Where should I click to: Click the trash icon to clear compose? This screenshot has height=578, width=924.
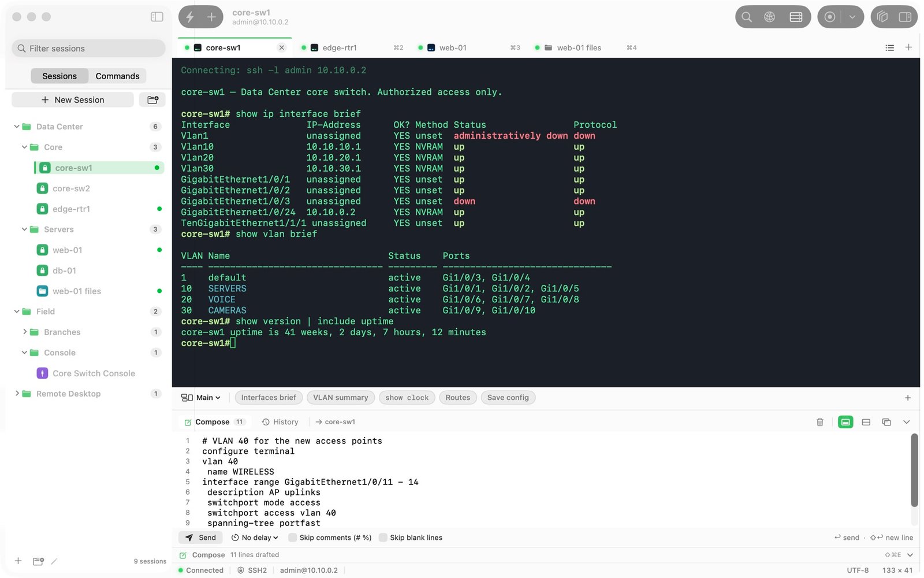point(819,422)
